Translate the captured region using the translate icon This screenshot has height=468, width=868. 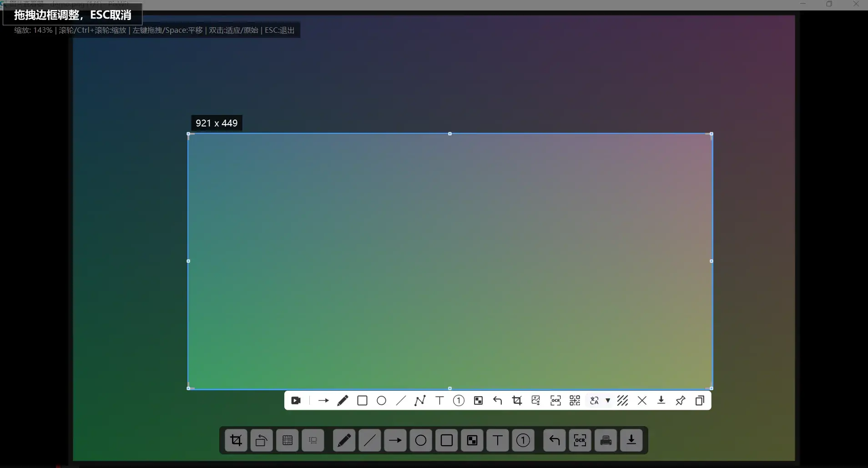pos(594,401)
